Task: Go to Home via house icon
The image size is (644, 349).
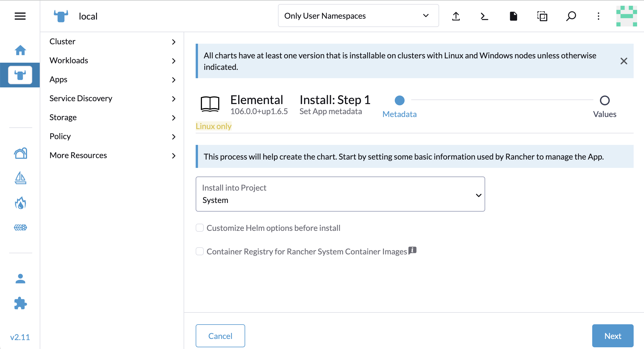Action: point(20,50)
